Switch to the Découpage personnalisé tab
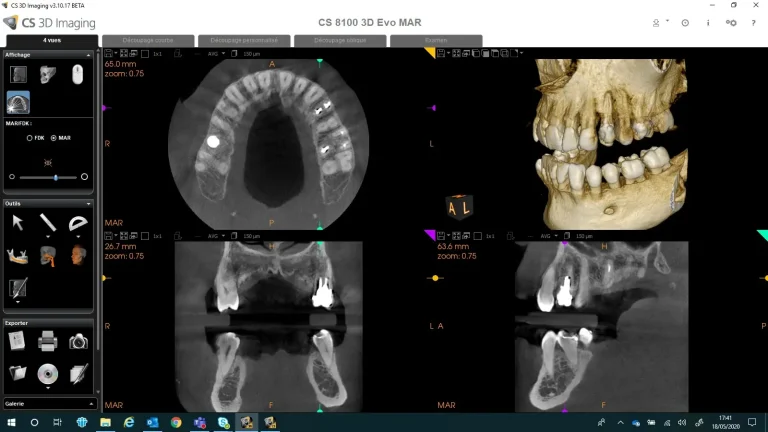768x432 pixels. click(244, 40)
